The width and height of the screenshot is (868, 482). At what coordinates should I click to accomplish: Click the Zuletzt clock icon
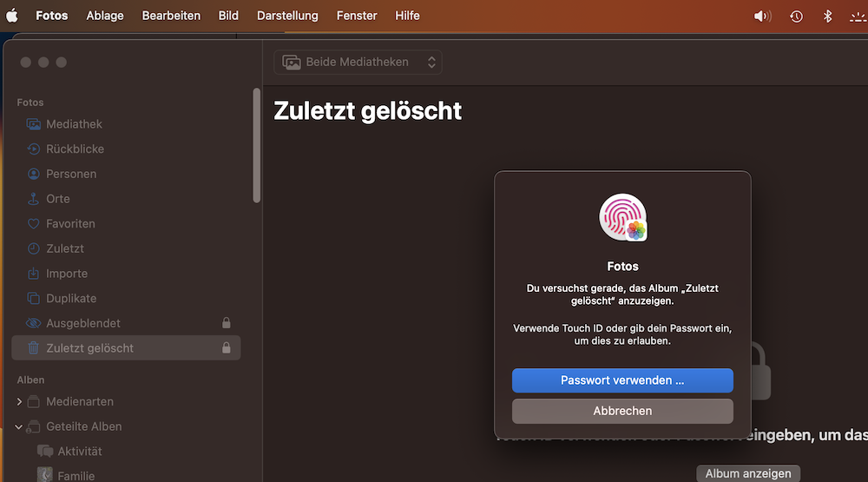click(x=33, y=248)
